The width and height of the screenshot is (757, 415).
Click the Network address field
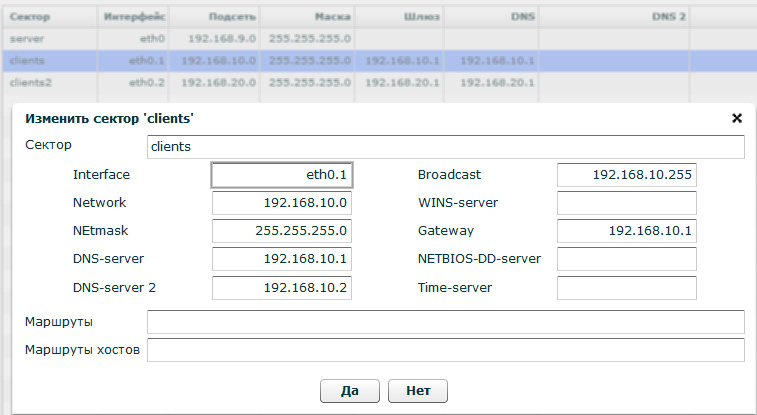[283, 203]
